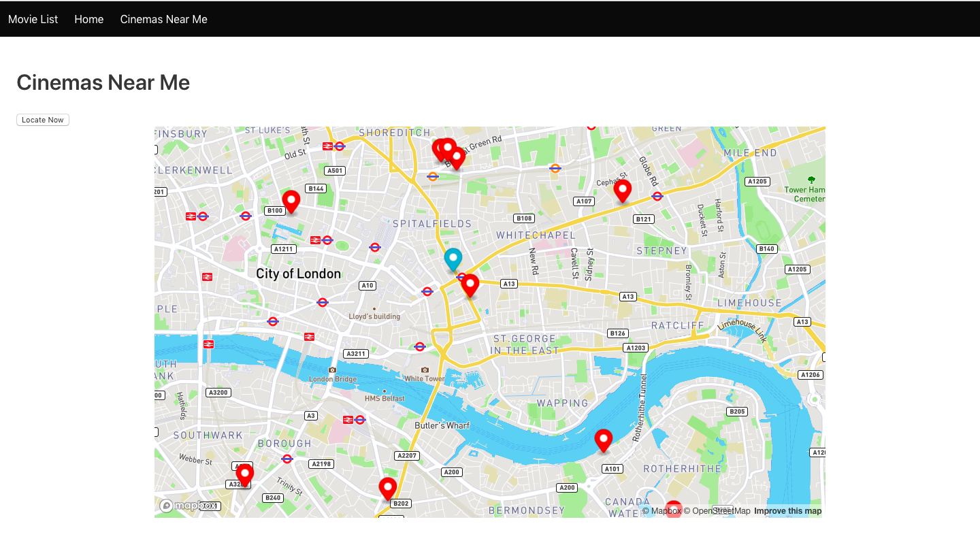The image size is (980, 560).
Task: Click the London Bridge camera landmark icon
Action: [332, 370]
